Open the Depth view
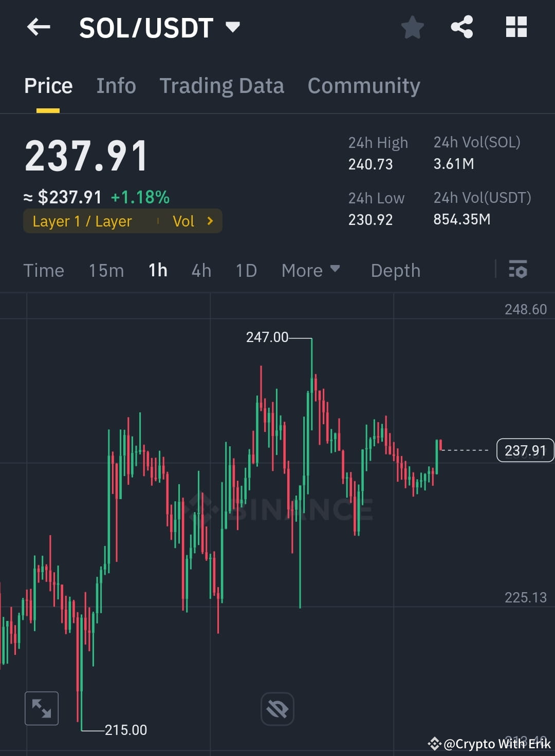 tap(395, 270)
